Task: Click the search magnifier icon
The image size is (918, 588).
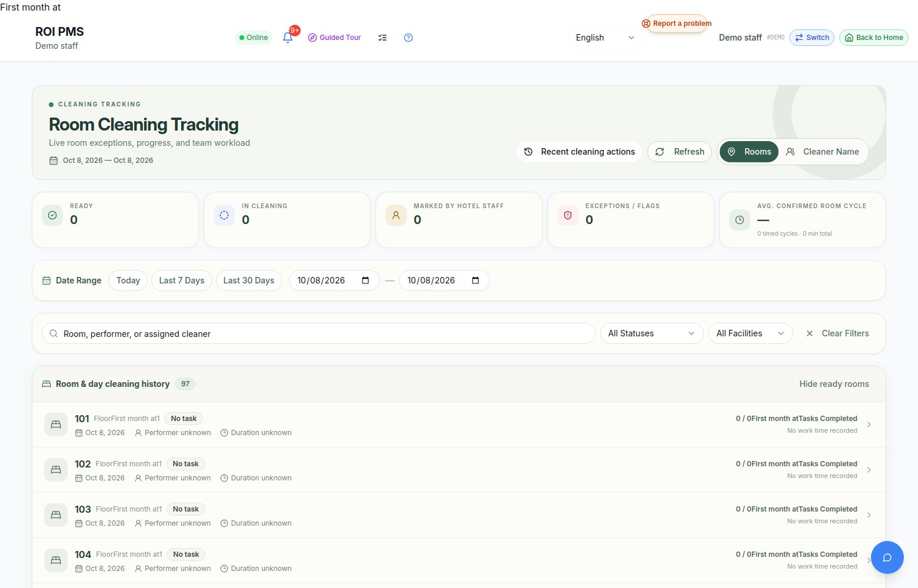Action: (x=54, y=333)
